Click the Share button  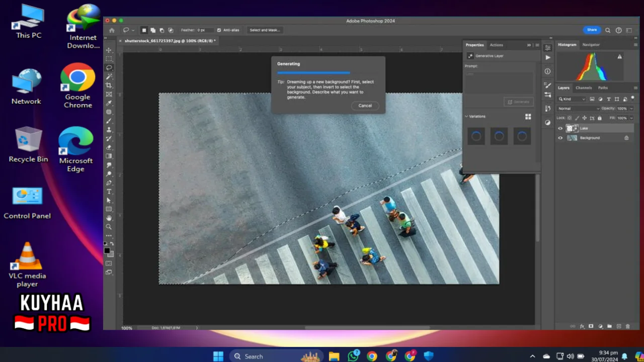[x=592, y=30]
